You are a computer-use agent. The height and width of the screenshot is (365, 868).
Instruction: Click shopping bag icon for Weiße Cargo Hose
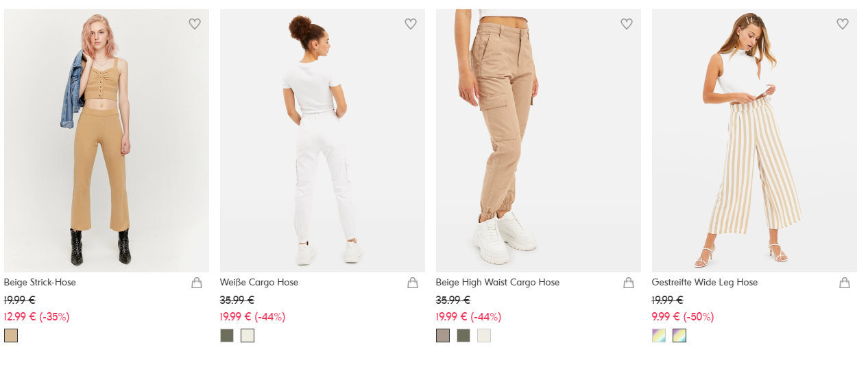413,283
